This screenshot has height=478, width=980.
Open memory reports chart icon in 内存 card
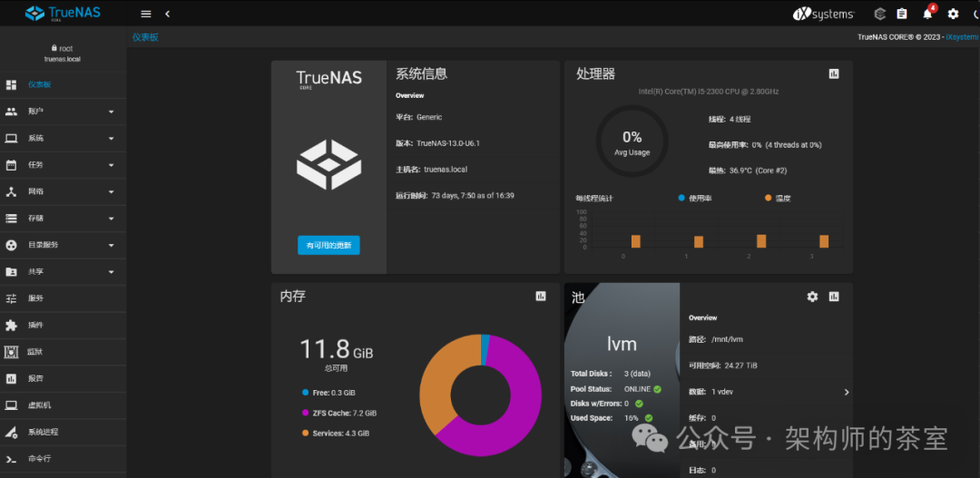pos(541,297)
